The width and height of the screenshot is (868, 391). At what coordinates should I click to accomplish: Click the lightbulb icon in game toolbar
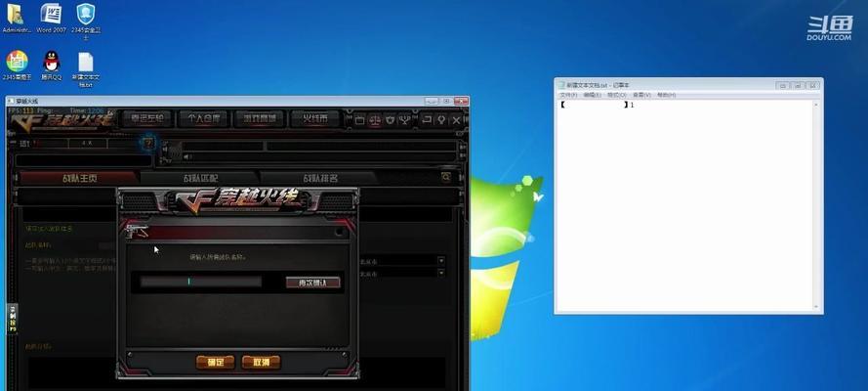pos(441,119)
